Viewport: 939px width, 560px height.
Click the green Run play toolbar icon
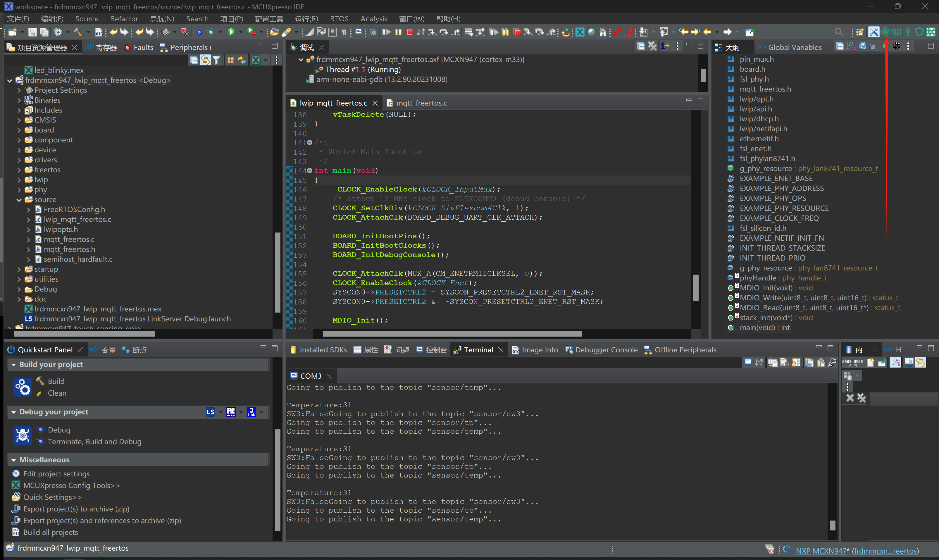coord(231,32)
